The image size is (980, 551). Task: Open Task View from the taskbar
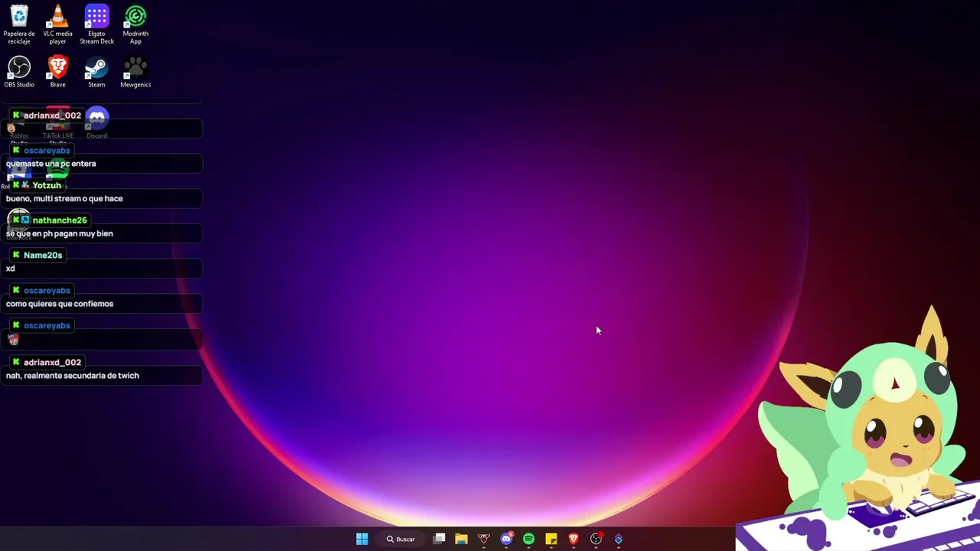point(439,539)
